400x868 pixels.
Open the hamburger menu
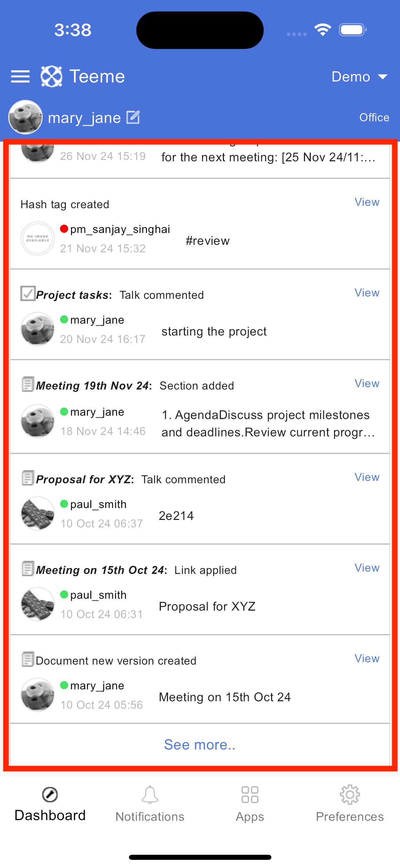20,76
